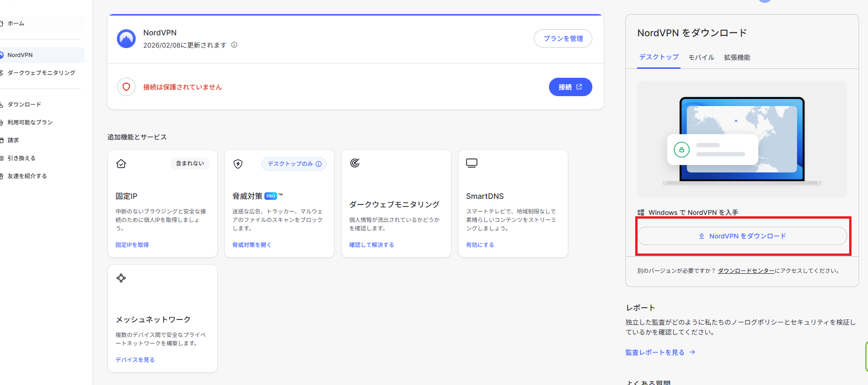Switch to the モバイル tab
The width and height of the screenshot is (868, 385).
[701, 57]
